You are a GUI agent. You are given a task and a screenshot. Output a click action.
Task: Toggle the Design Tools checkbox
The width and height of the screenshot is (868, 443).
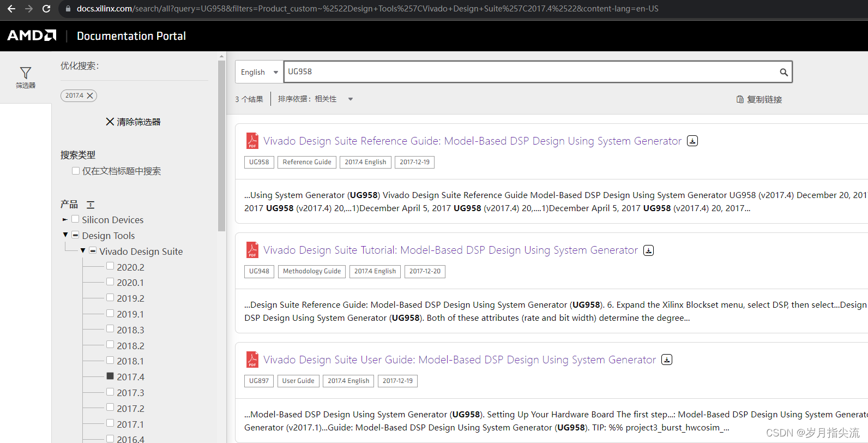point(76,235)
